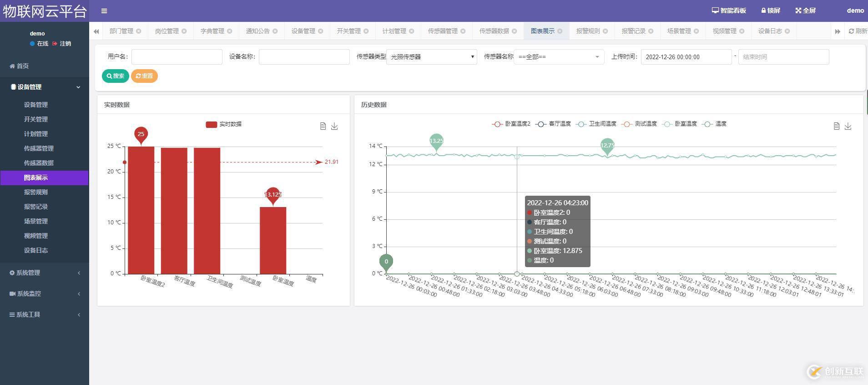Toggle 卧室温度2 legend series
Viewport: 868px width, 385px height.
pyautogui.click(x=511, y=124)
